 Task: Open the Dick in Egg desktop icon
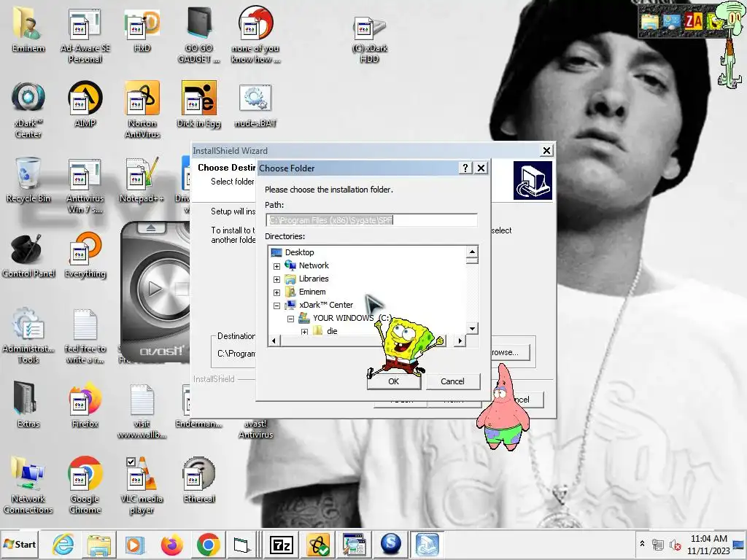coord(198,104)
